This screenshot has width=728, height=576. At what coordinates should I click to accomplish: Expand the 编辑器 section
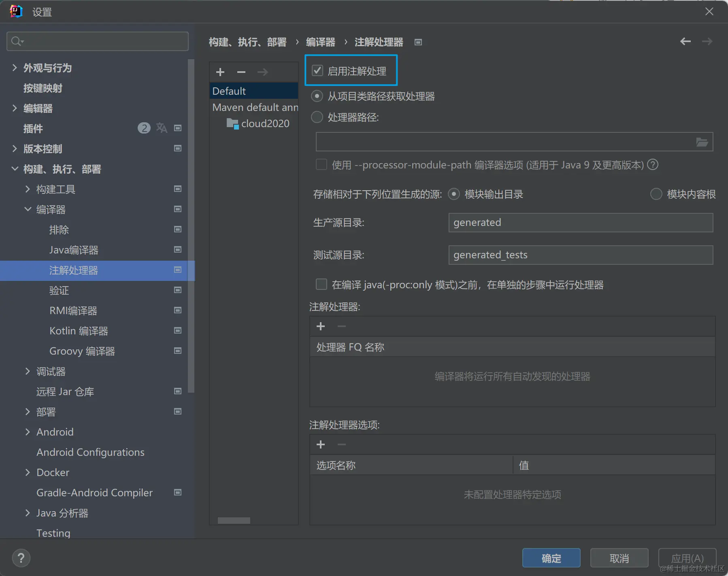pos(15,108)
